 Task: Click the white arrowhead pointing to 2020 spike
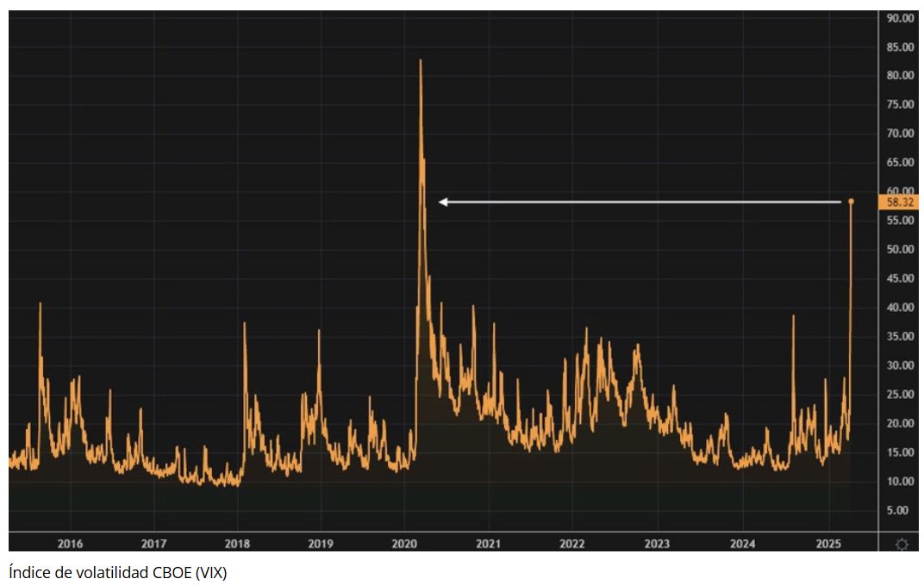[x=443, y=202]
